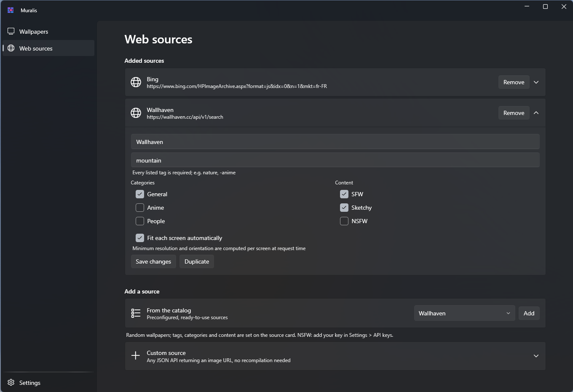Click the Every listed tag is required hint
573x392 pixels.
point(184,173)
